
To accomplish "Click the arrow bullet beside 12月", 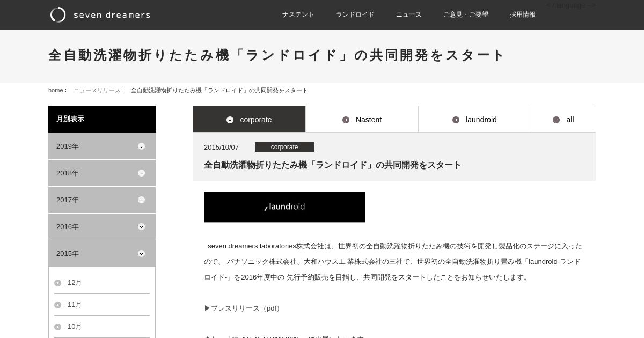I will (x=57, y=283).
